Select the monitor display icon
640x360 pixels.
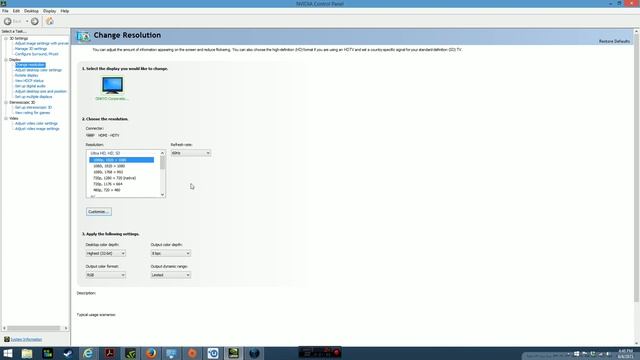(112, 85)
